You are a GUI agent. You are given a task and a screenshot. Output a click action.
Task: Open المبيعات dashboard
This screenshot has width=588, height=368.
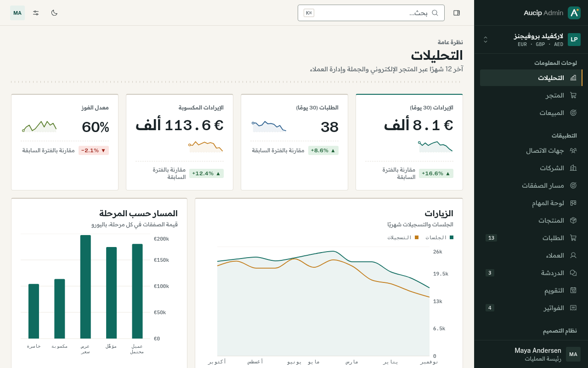tap(531, 113)
